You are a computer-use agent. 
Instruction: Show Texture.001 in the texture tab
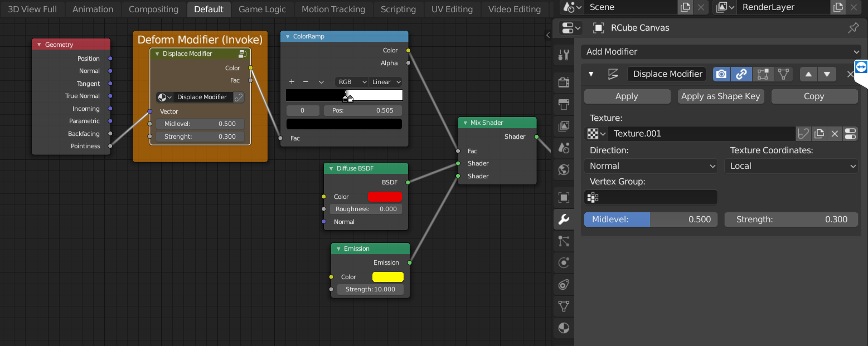850,134
